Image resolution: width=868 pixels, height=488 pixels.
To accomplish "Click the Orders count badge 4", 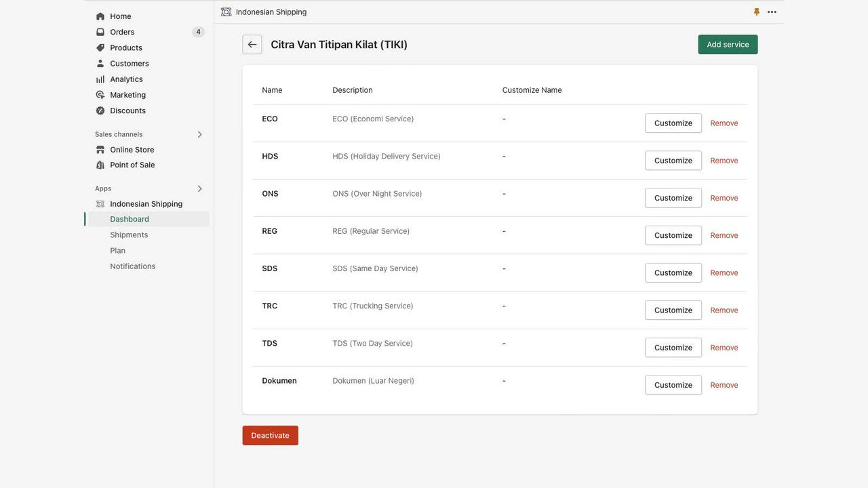I will point(198,32).
